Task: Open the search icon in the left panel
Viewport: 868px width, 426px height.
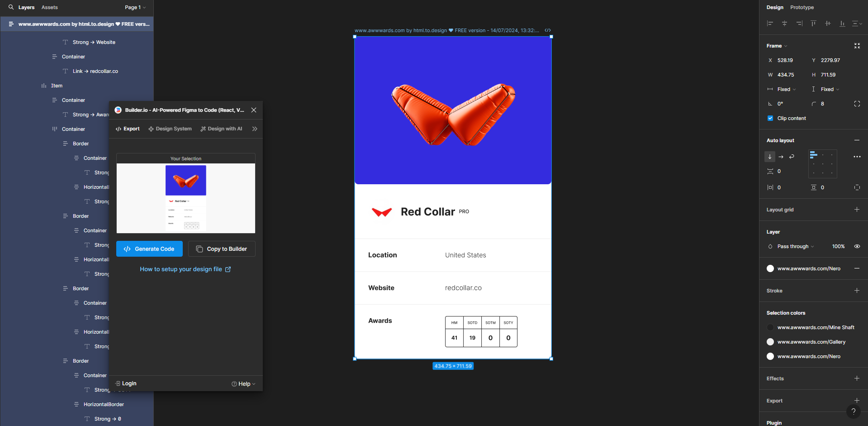Action: tap(10, 7)
